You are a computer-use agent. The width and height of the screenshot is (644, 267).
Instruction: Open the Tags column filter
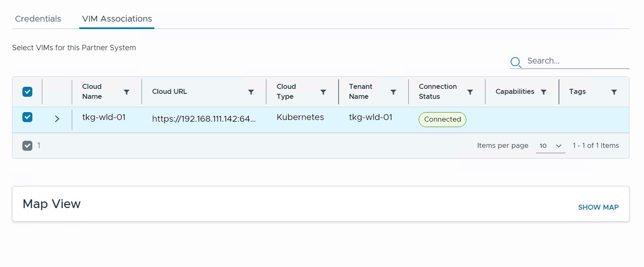[x=614, y=92]
